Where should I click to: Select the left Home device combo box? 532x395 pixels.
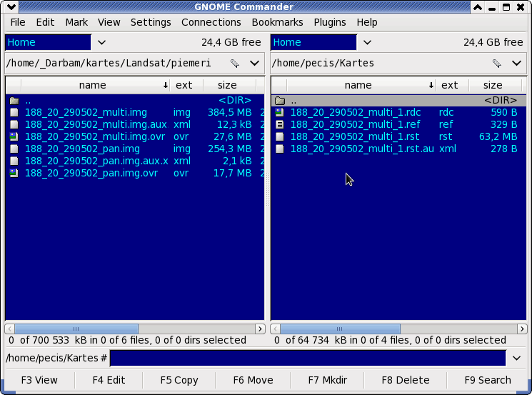click(x=48, y=42)
